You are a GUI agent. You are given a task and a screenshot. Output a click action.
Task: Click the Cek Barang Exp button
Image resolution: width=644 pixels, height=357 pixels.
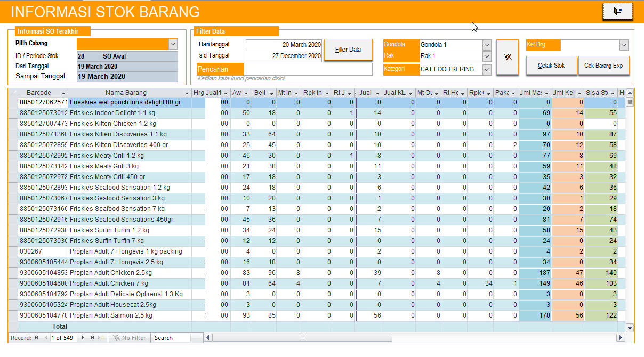tap(603, 66)
